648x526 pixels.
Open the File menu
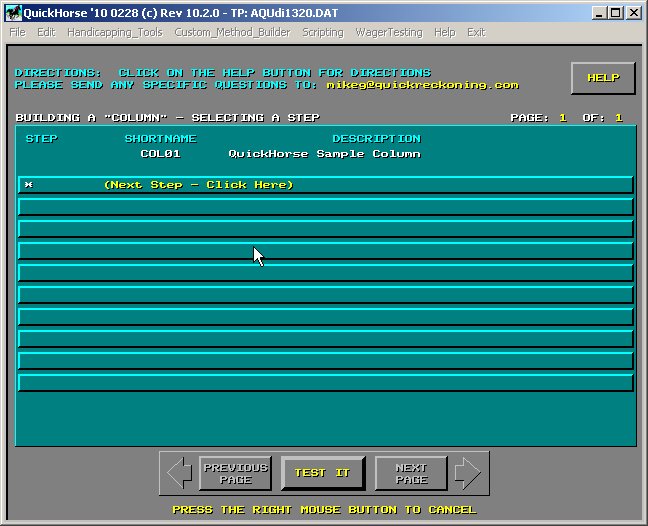[x=17, y=32]
